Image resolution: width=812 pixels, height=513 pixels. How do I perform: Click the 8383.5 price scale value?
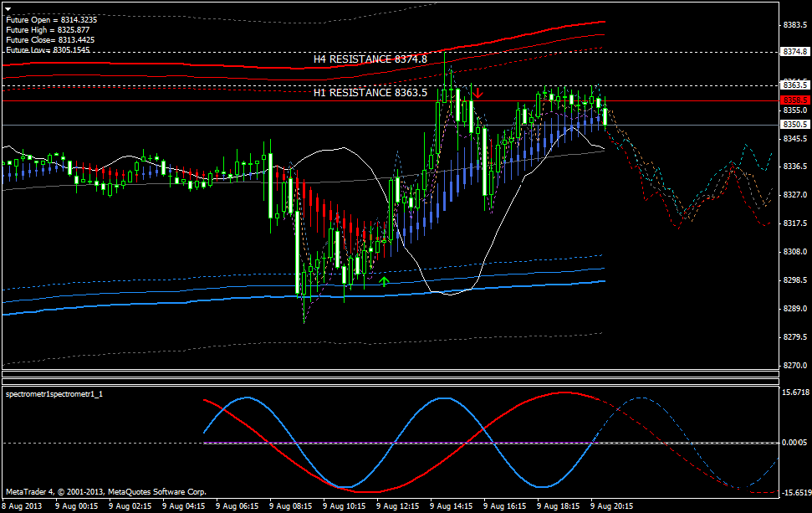[795, 25]
